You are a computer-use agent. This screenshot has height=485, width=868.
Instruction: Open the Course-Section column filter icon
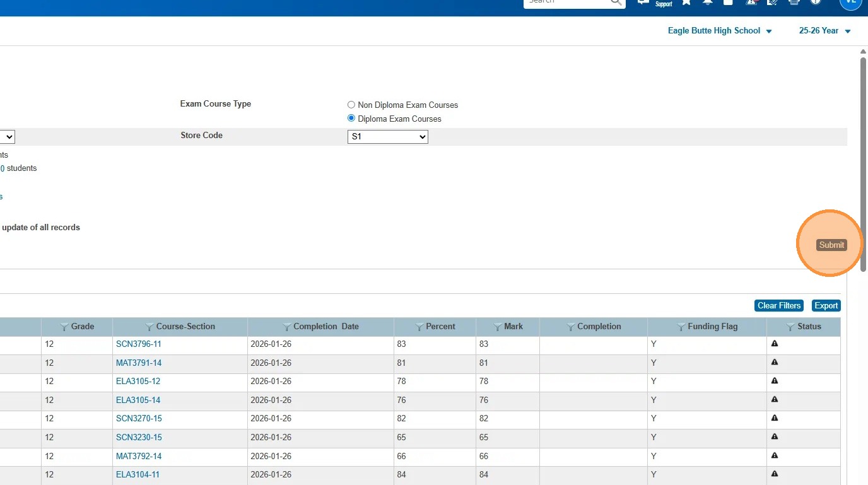(x=150, y=327)
